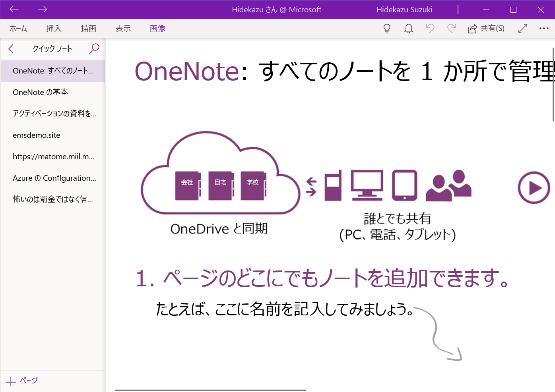Click the 'OneDrive と同期' caption

(219, 229)
